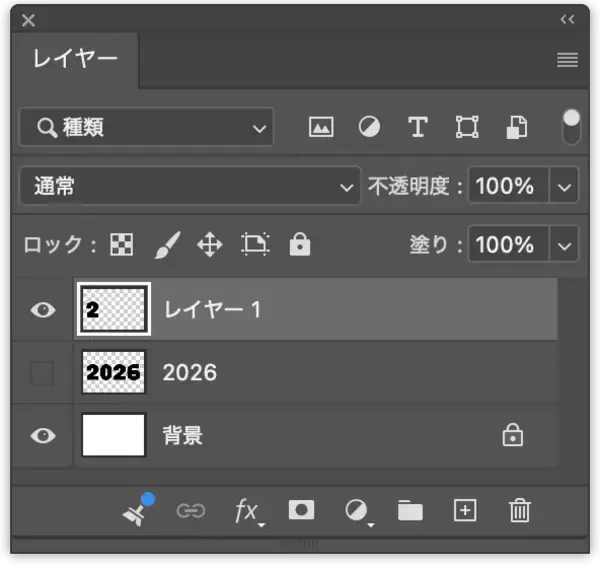Image resolution: width=600 pixels, height=568 pixels.
Task: Hide the レイヤー 1 layer eye icon
Action: pos(43,310)
